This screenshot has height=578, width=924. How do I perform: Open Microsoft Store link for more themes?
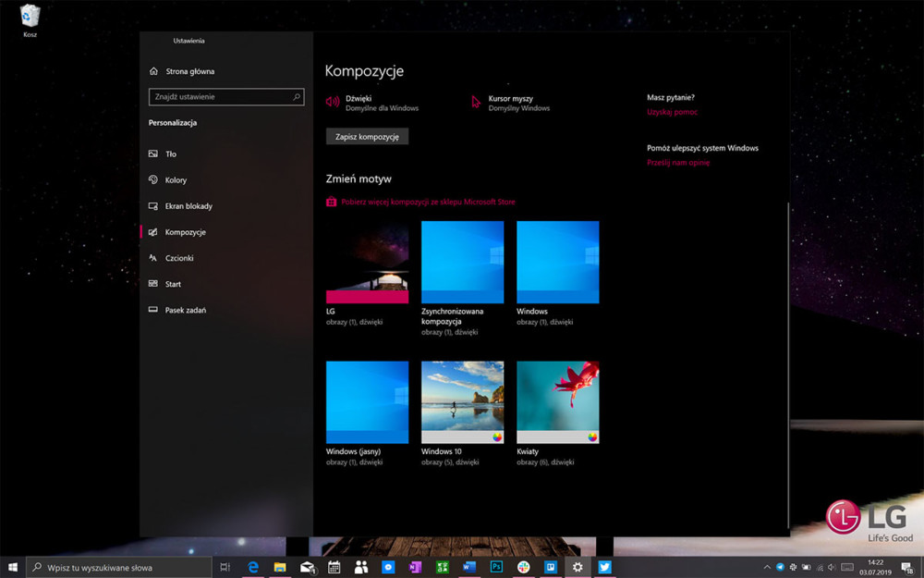[x=428, y=202]
